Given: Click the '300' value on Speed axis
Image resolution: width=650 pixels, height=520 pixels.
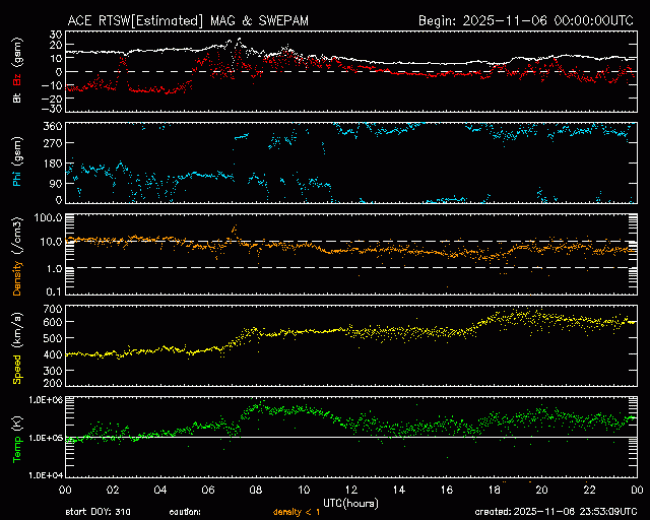Looking at the screenshot, I should (53, 371).
